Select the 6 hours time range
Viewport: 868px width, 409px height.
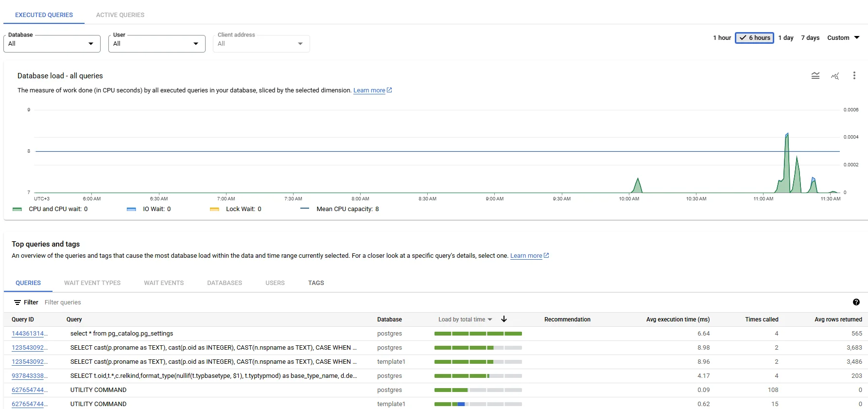(754, 38)
